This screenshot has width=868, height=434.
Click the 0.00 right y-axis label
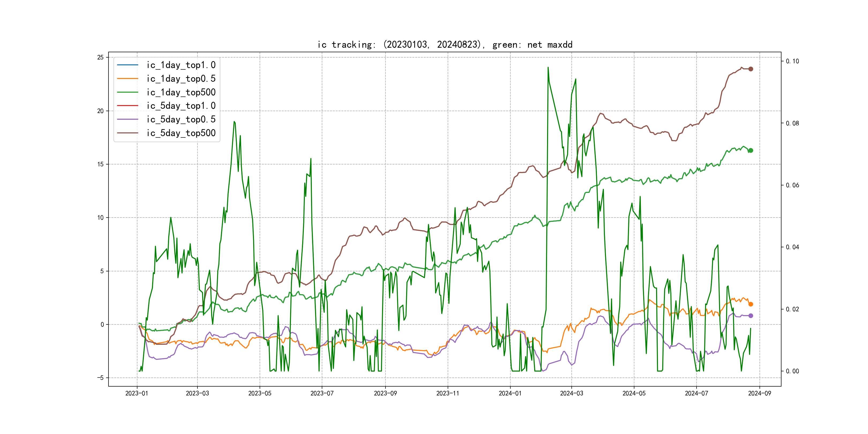tap(792, 371)
